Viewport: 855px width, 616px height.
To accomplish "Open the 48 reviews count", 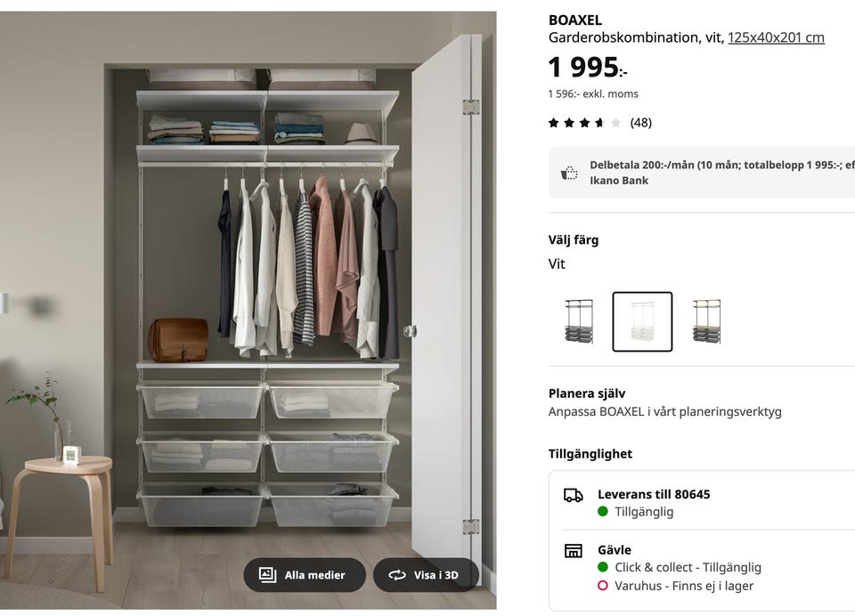I will point(640,123).
